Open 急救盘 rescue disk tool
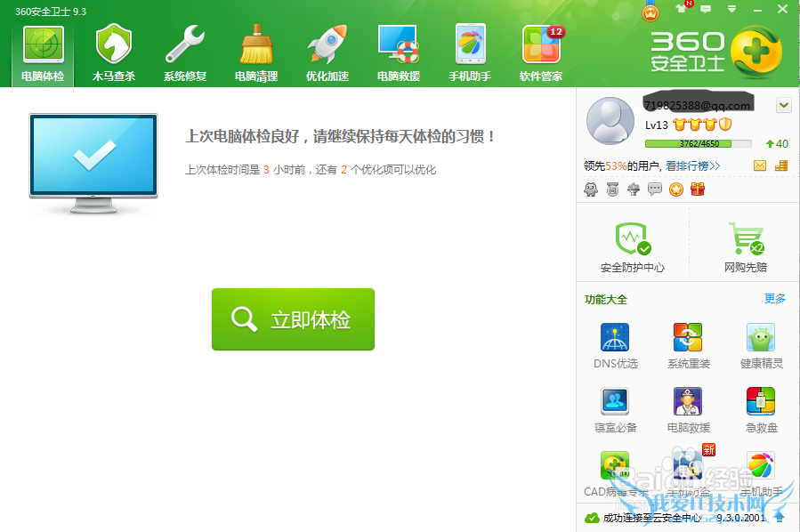Screen dimensions: 800x532 coord(761,410)
